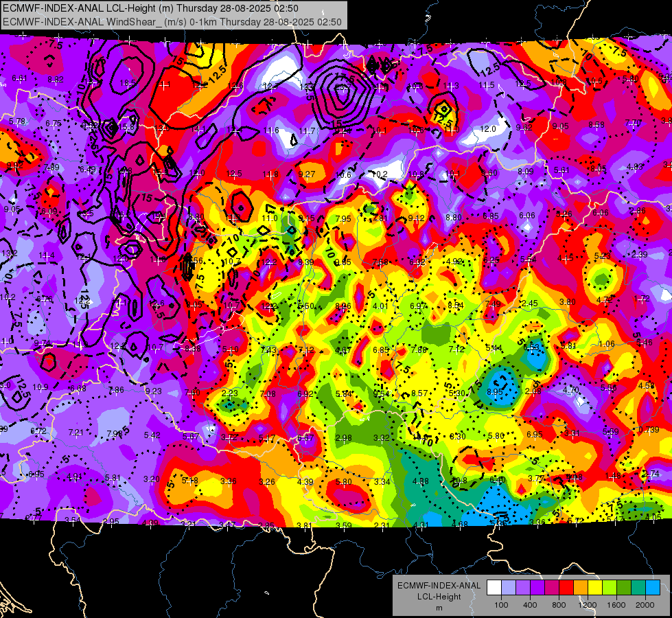Click the legend label '2000'
The image size is (672, 618).
click(x=645, y=605)
